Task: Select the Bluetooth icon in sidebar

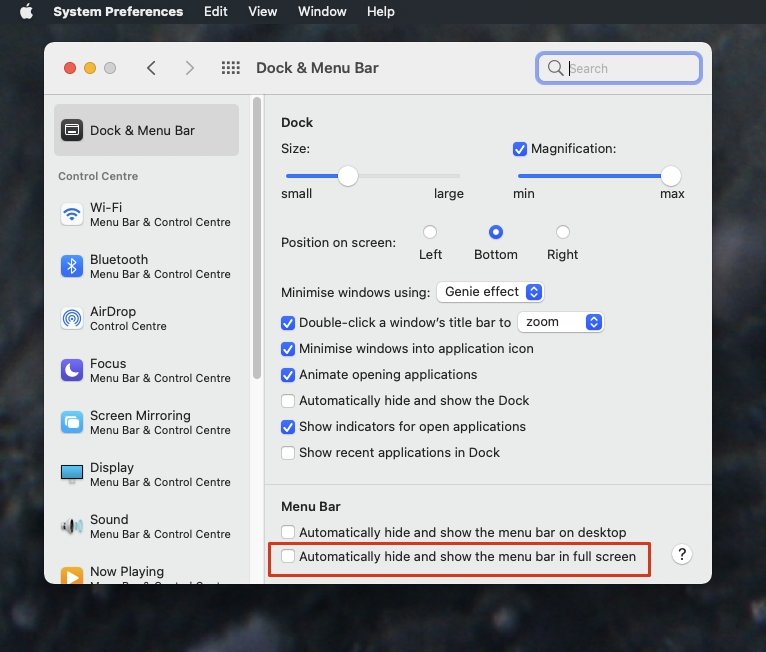Action: (x=72, y=266)
